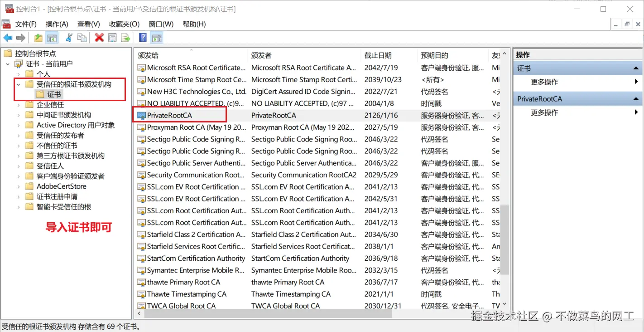The height and width of the screenshot is (332, 644).
Task: Open Properties via the toolbar icon
Action: coord(112,38)
